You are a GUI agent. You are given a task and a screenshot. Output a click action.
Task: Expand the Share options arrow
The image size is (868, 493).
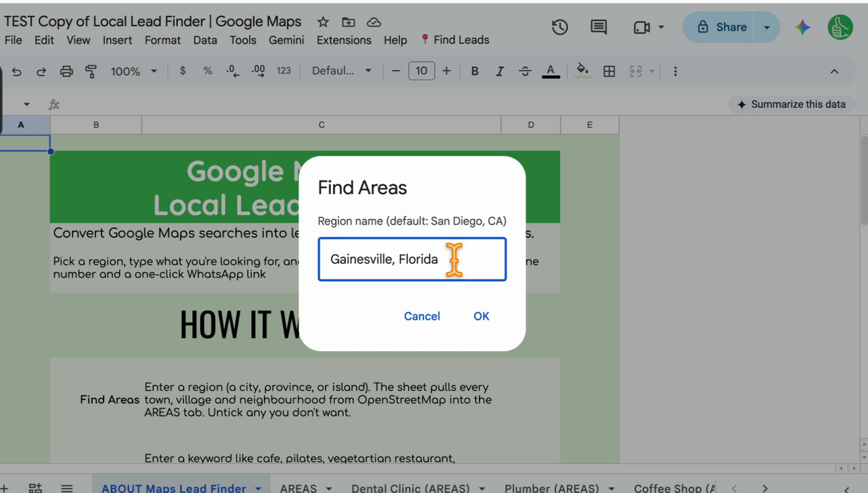pos(767,27)
